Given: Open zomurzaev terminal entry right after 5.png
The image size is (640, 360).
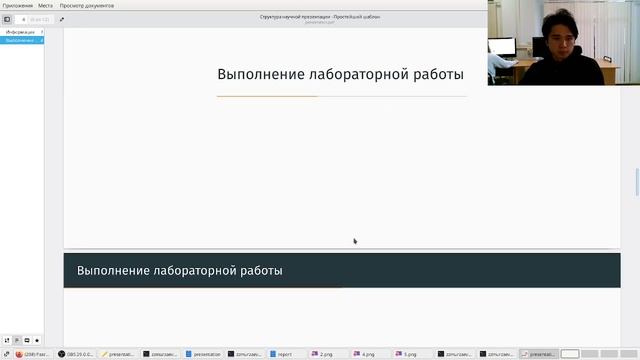Looking at the screenshot, I should 455,354.
